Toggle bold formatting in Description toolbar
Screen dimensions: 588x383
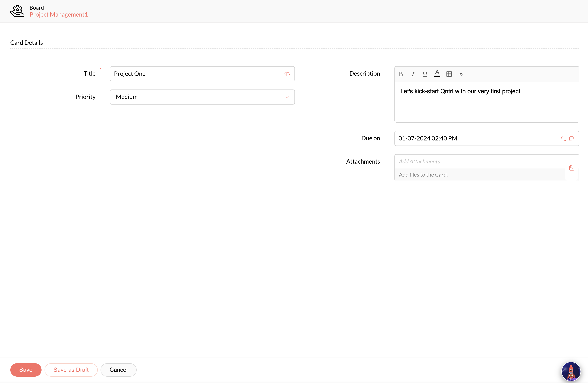[x=401, y=74]
